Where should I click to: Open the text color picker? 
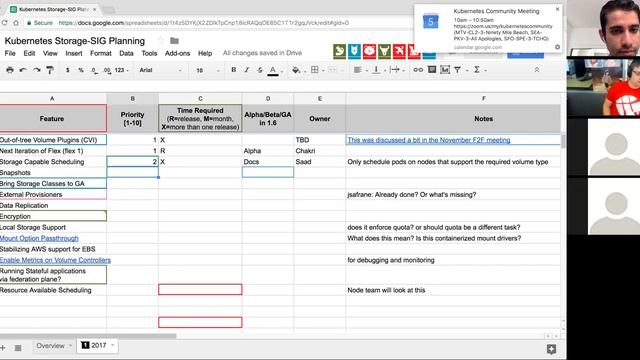(x=273, y=71)
